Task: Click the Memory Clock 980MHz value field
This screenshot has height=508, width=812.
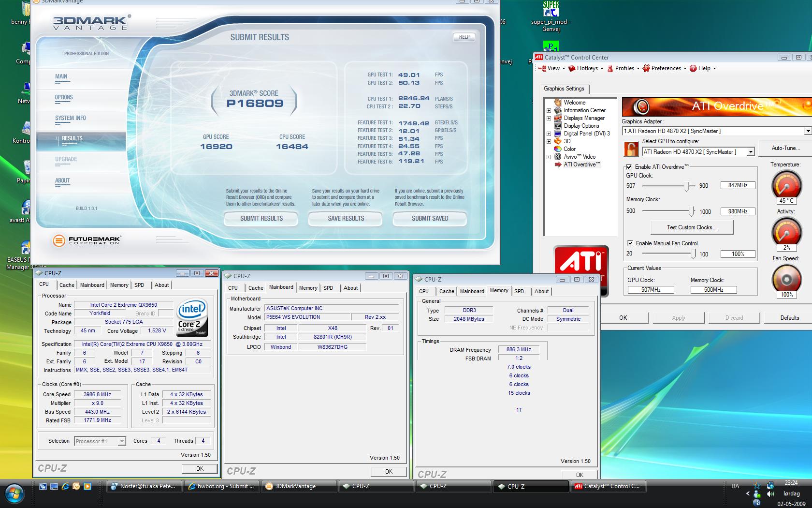Action: click(x=738, y=211)
